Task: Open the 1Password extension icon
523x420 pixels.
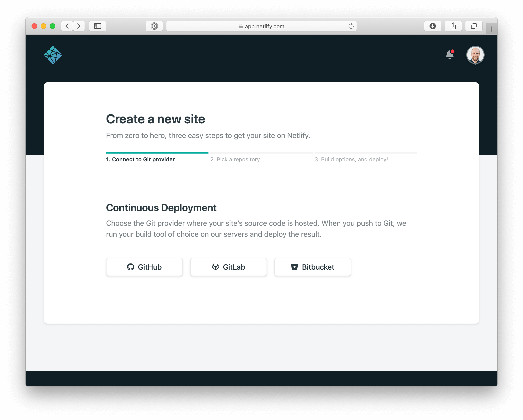Action: tap(154, 26)
